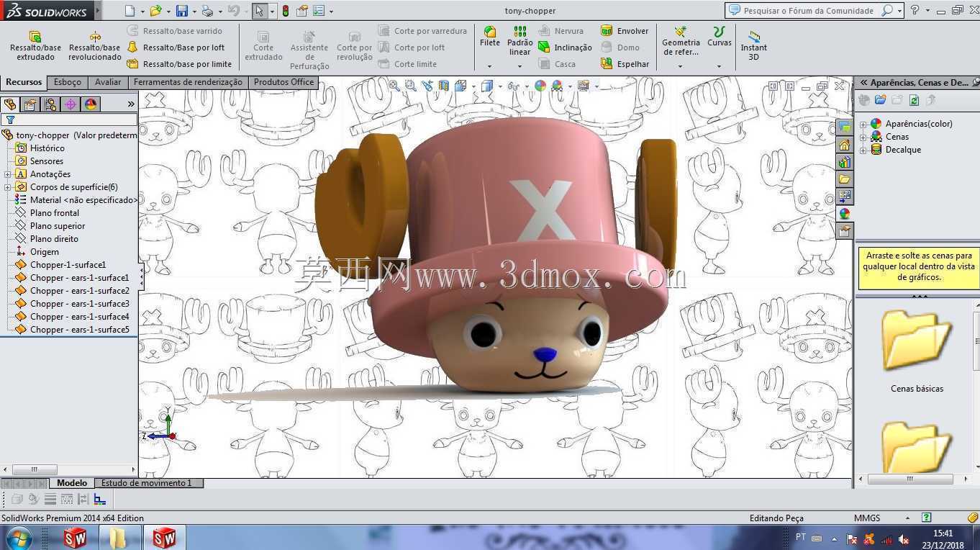Expand Corpos de superfície(6) node
This screenshot has width=980, height=550.
point(7,187)
